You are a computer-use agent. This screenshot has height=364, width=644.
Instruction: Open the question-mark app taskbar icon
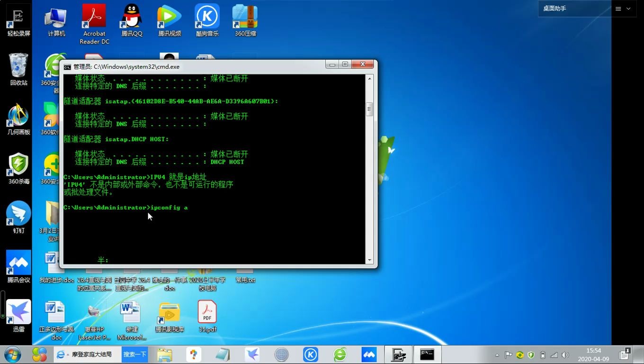(194, 355)
